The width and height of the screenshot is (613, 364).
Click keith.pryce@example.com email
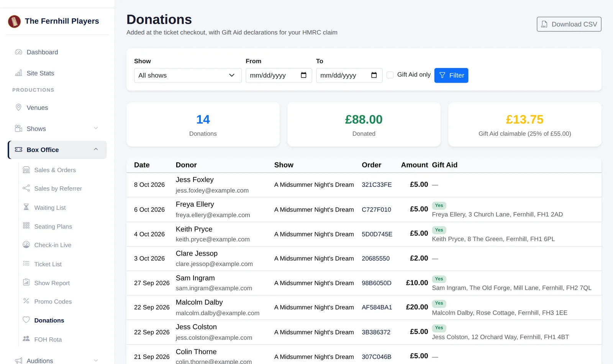(213, 239)
